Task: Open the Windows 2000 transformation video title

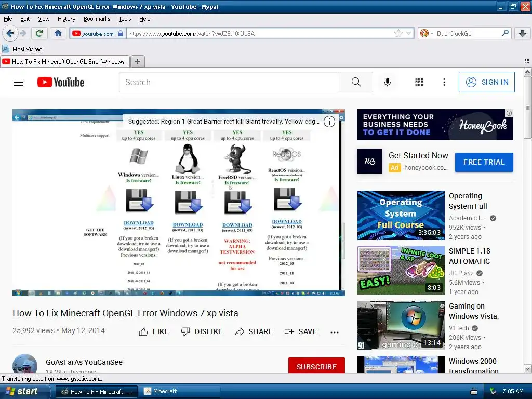Action: 474,366
